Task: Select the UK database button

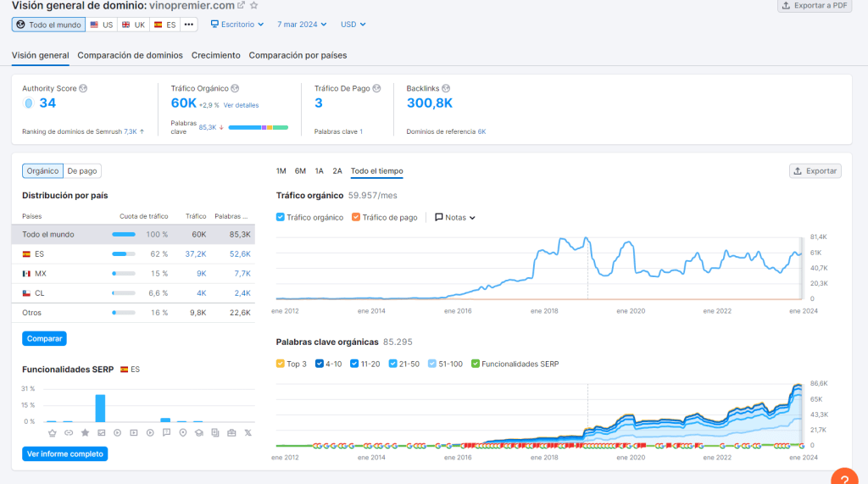Action: tap(133, 25)
